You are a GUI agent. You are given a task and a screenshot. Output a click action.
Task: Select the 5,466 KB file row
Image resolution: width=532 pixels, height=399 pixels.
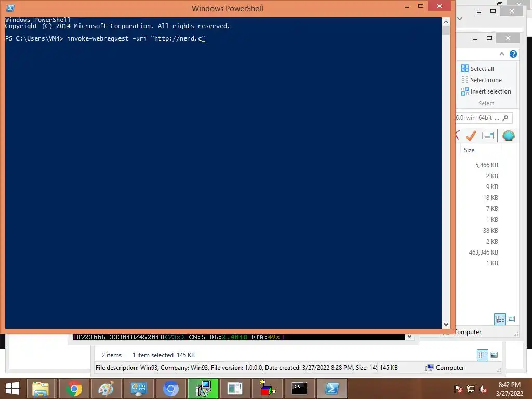point(487,165)
